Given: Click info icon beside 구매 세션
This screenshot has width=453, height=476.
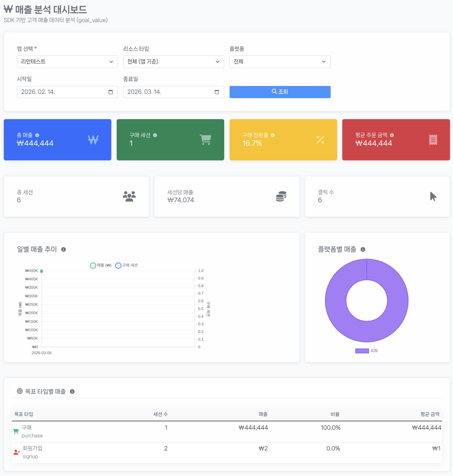Looking at the screenshot, I should [155, 135].
